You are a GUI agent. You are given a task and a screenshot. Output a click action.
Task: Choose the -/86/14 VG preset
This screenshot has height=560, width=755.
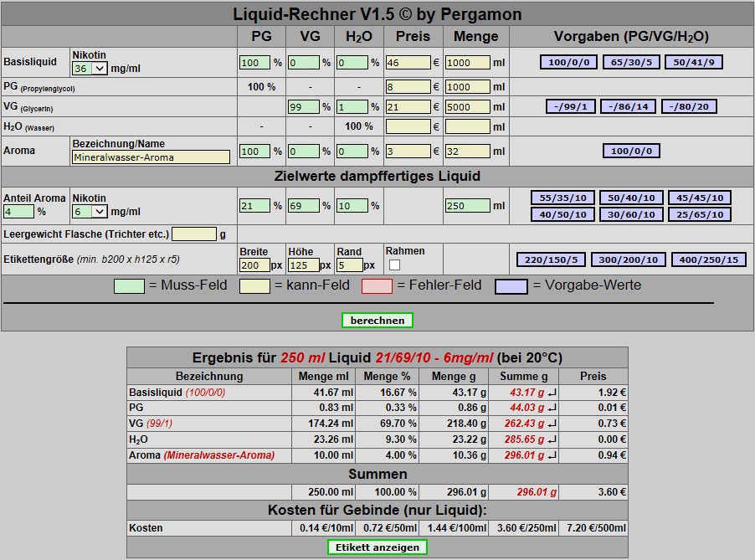coord(628,106)
